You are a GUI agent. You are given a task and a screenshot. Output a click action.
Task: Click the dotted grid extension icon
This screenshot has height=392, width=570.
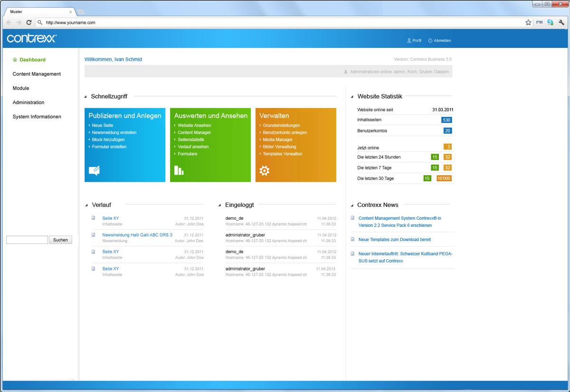[x=539, y=22]
